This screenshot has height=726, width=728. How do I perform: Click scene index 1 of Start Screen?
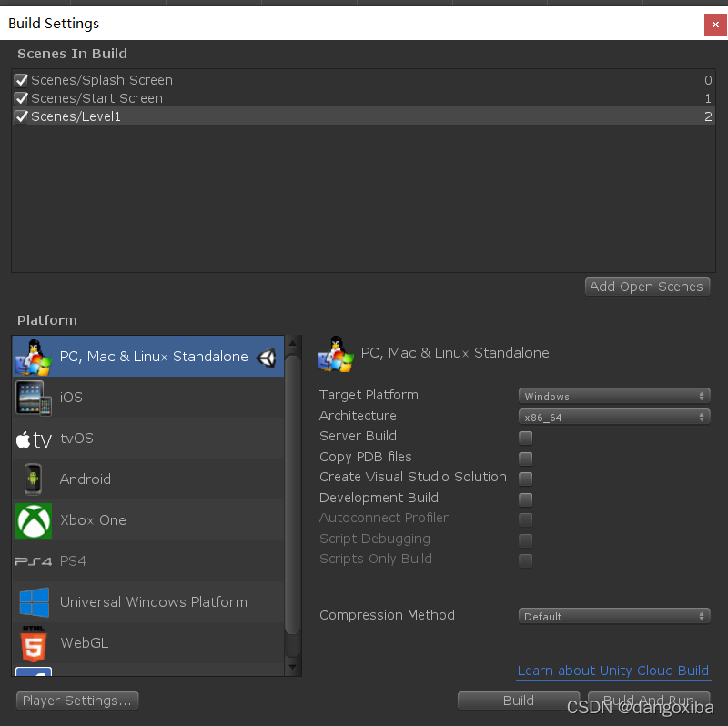(x=708, y=98)
